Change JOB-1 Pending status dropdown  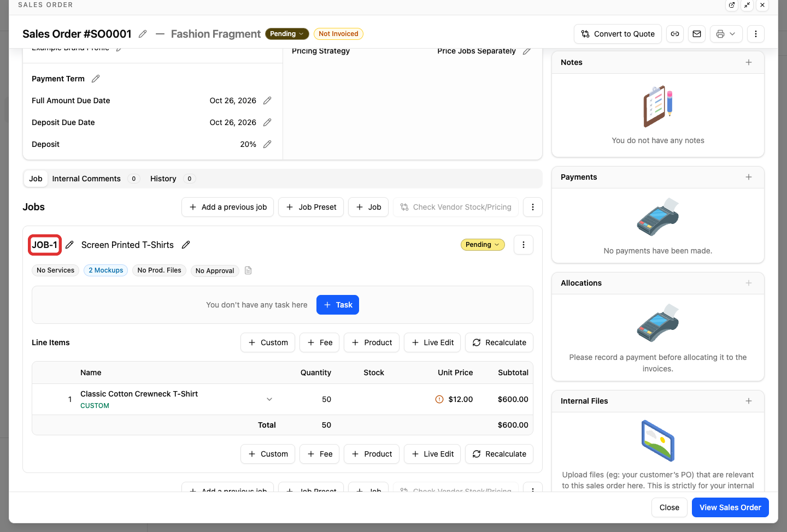[483, 245]
